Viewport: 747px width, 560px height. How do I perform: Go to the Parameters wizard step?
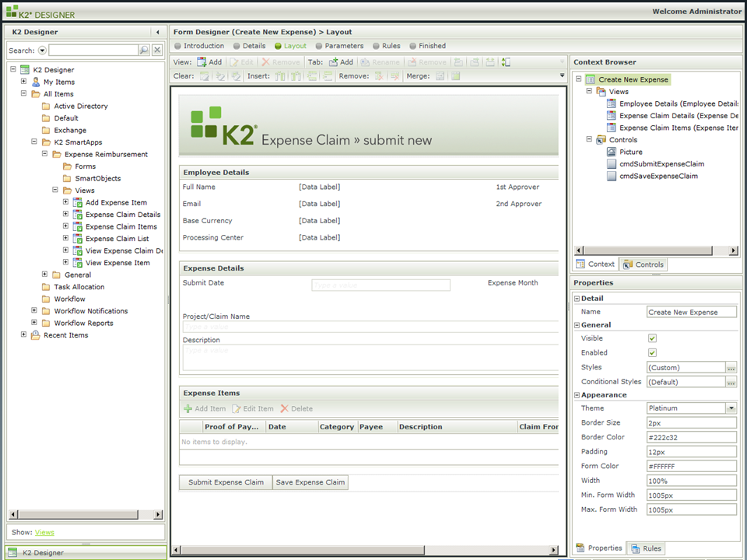tap(339, 46)
